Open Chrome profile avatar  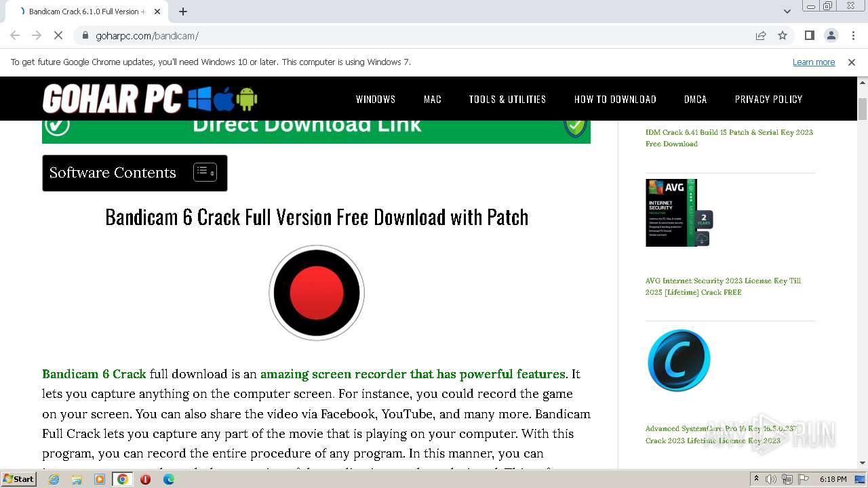pyautogui.click(x=831, y=35)
